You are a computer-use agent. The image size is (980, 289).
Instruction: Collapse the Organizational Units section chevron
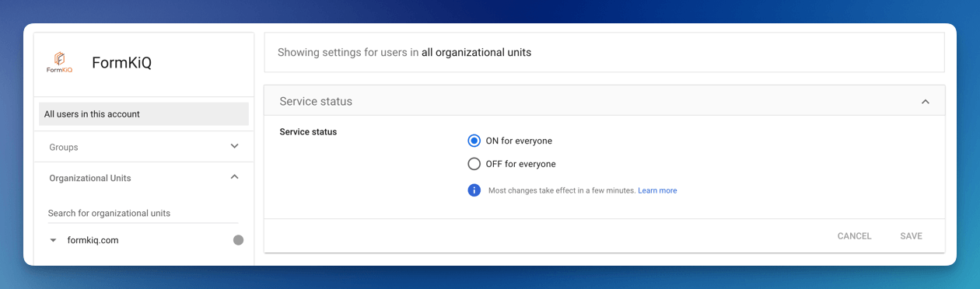235,177
